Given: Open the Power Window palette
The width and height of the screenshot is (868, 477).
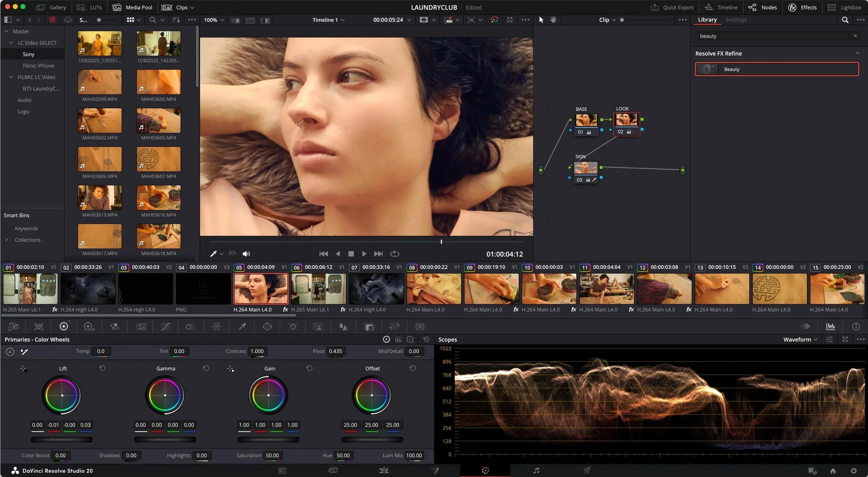Looking at the screenshot, I should click(x=267, y=327).
